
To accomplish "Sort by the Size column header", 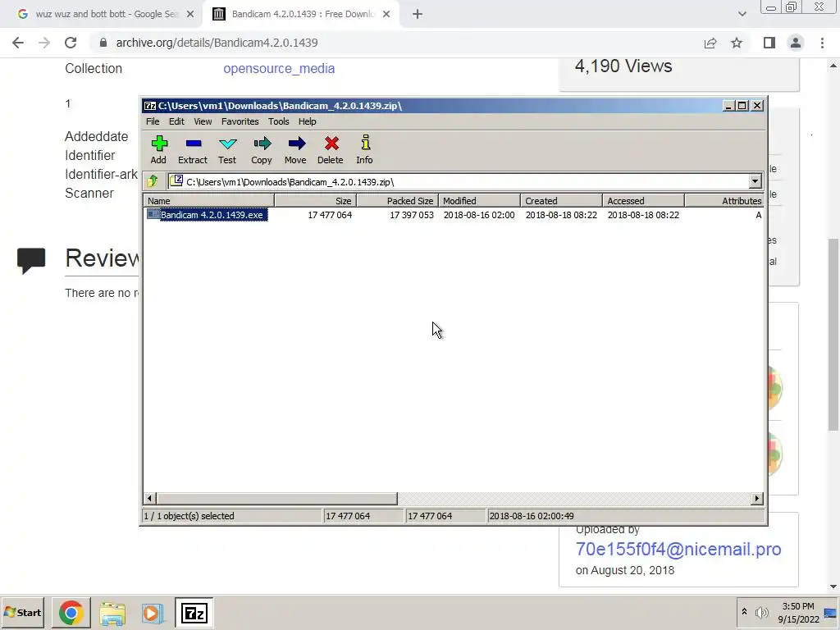I will (315, 201).
